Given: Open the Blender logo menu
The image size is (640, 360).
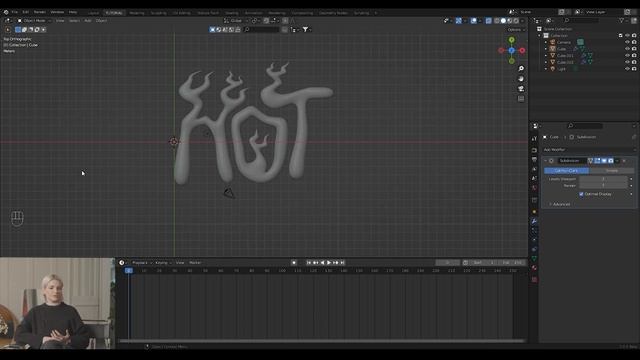Looking at the screenshot, I should pos(6,12).
